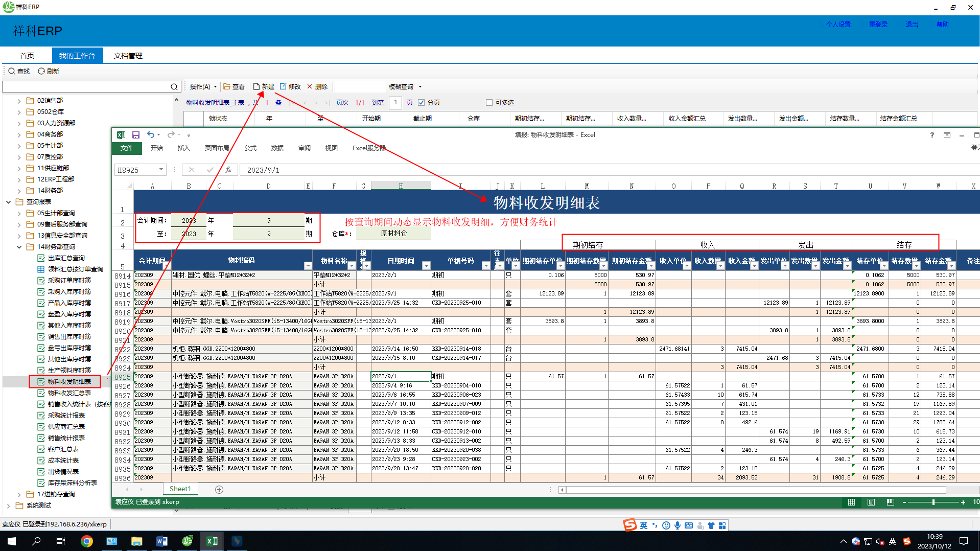Open Chrome from the Windows taskbar

point(87,541)
